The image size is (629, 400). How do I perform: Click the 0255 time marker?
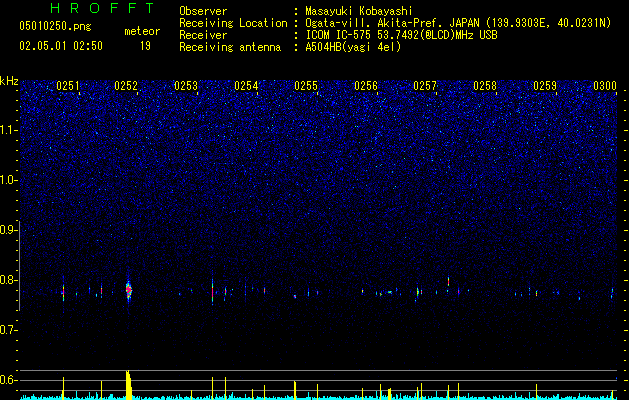pos(306,86)
